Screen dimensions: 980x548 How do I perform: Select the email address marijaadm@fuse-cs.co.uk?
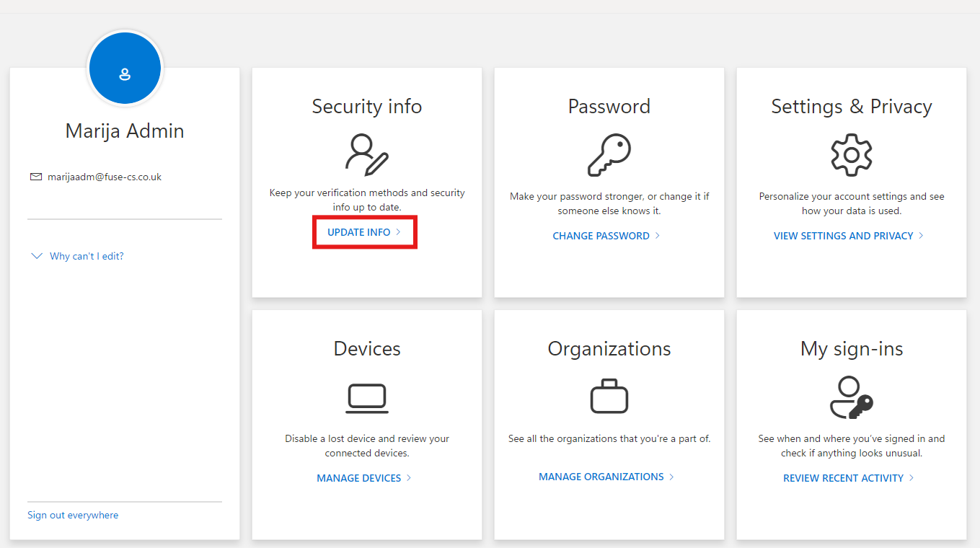click(105, 176)
